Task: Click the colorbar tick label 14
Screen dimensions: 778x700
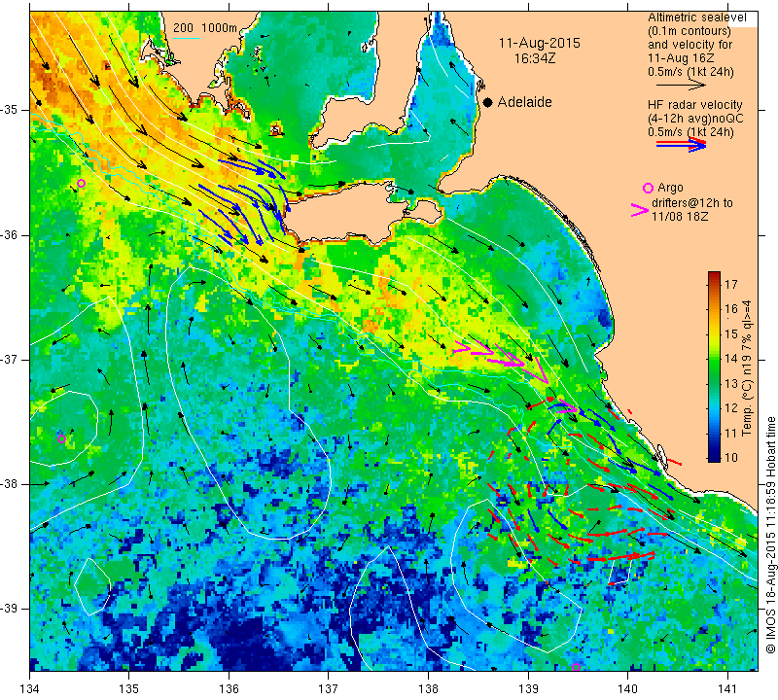Action: click(x=731, y=359)
